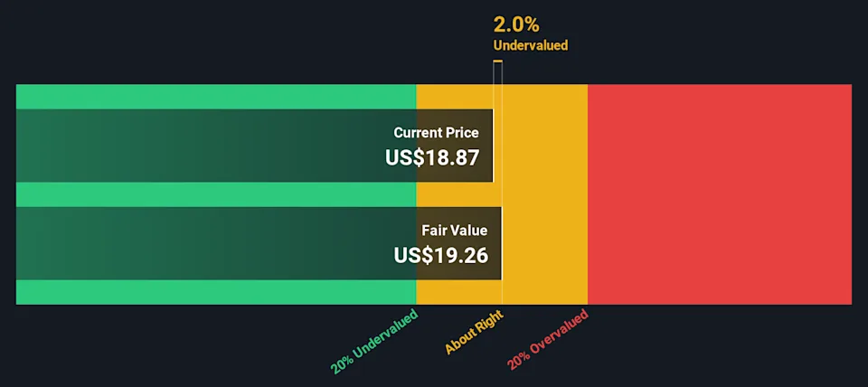
Task: Select the "Current Price" label text
Action: [x=442, y=133]
